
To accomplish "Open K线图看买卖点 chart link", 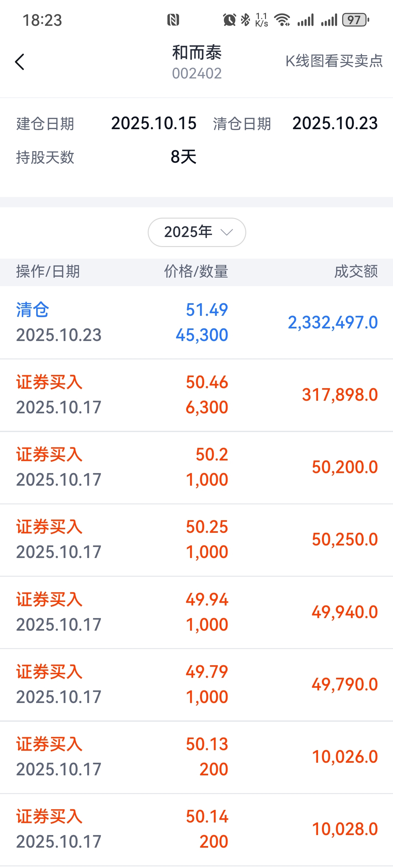I will 334,61.
